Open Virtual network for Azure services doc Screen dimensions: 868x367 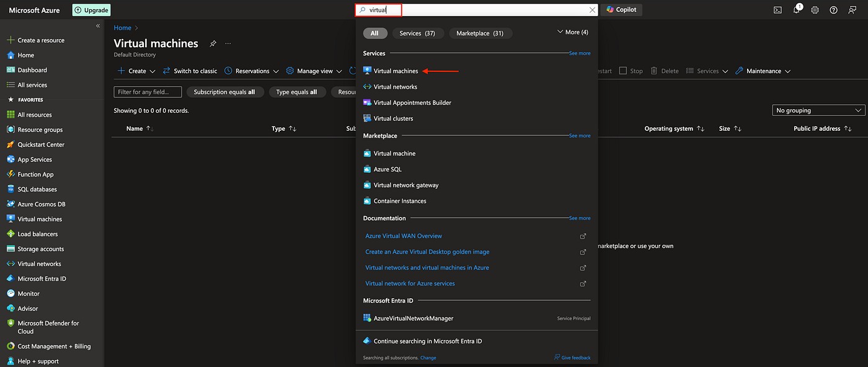410,283
